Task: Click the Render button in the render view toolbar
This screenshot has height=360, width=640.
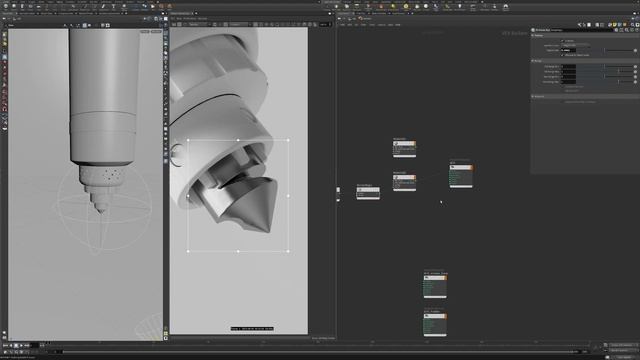Action: click(173, 24)
